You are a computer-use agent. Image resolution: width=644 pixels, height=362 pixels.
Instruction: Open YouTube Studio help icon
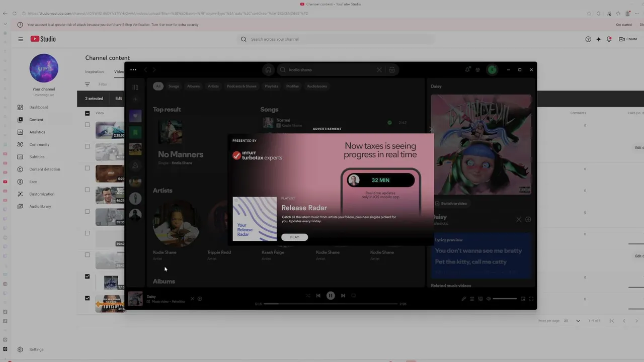[588, 39]
